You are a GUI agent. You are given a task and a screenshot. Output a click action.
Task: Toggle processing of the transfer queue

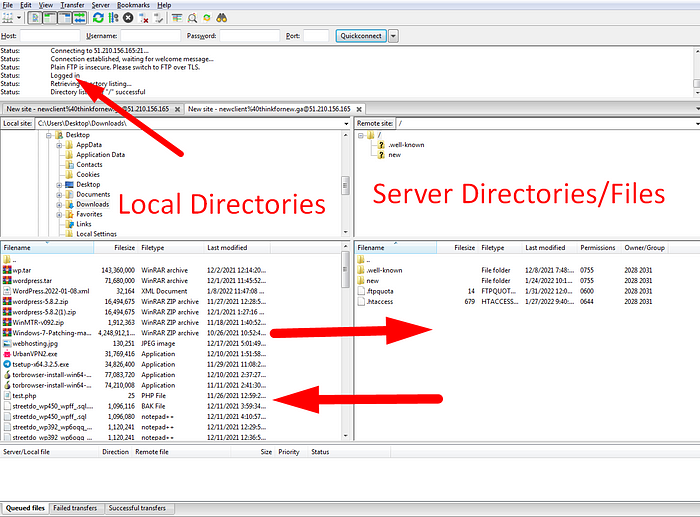coord(113,18)
